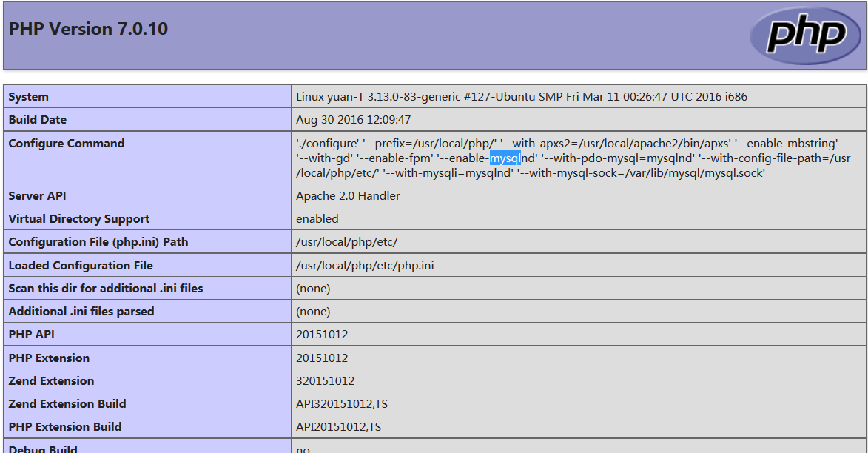Click '--with-gd' option text
868x453 pixels.
pos(324,158)
